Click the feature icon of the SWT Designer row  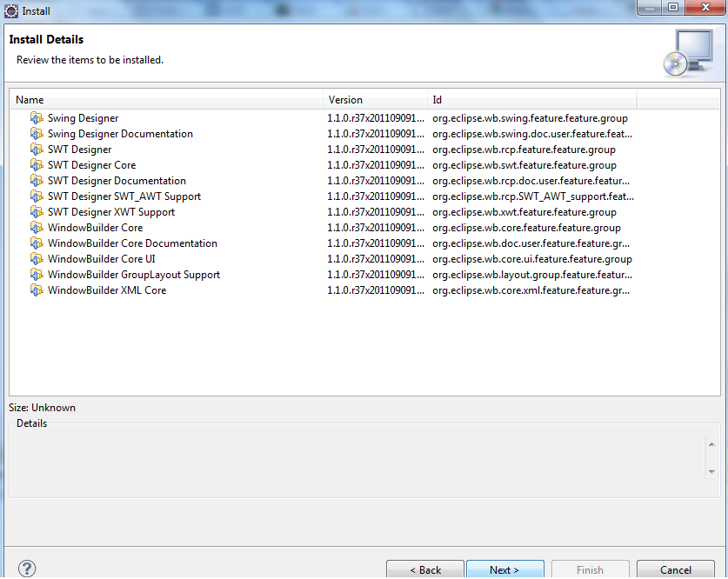[37, 150]
